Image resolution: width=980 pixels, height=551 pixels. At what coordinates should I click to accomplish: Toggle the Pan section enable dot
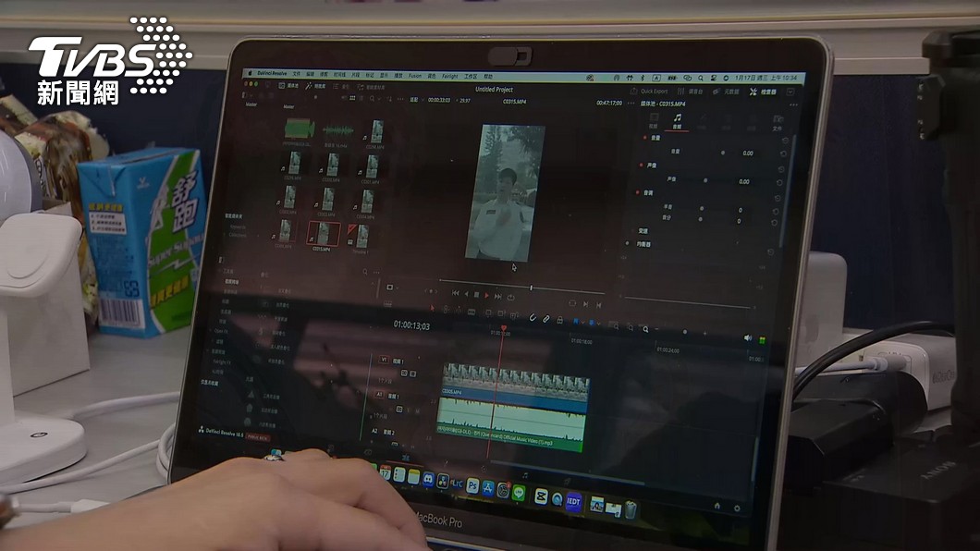tap(642, 165)
